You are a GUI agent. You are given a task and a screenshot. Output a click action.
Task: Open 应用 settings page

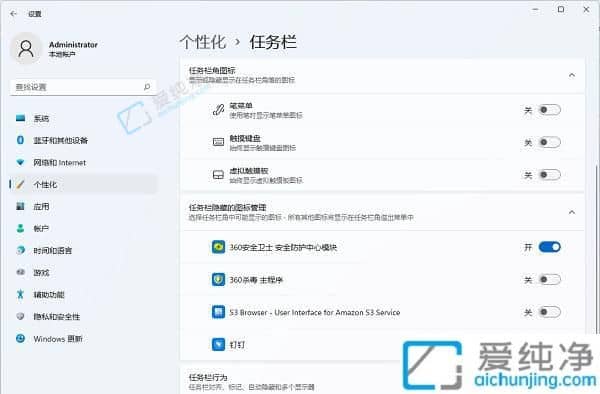83,206
